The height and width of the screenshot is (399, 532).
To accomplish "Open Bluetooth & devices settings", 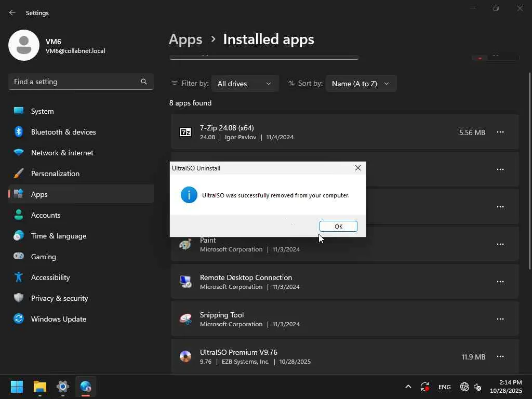I will tap(63, 132).
